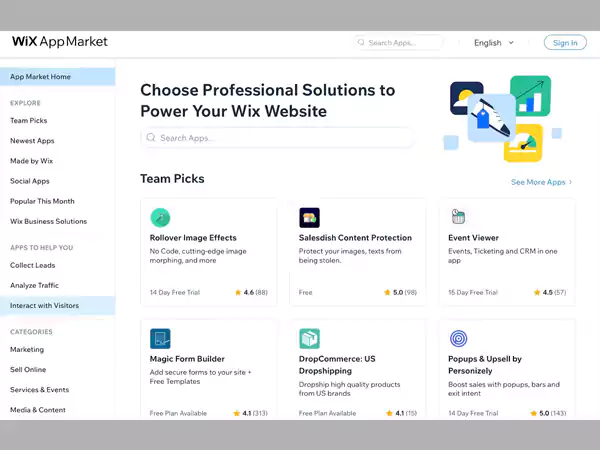This screenshot has width=600, height=450.
Task: Click star rating on Event Viewer card
Action: [x=549, y=292]
